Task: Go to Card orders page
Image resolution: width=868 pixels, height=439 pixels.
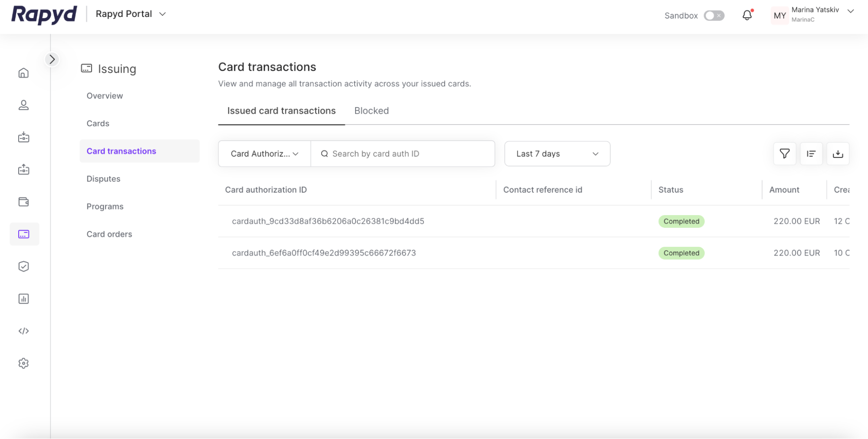Action: [109, 234]
